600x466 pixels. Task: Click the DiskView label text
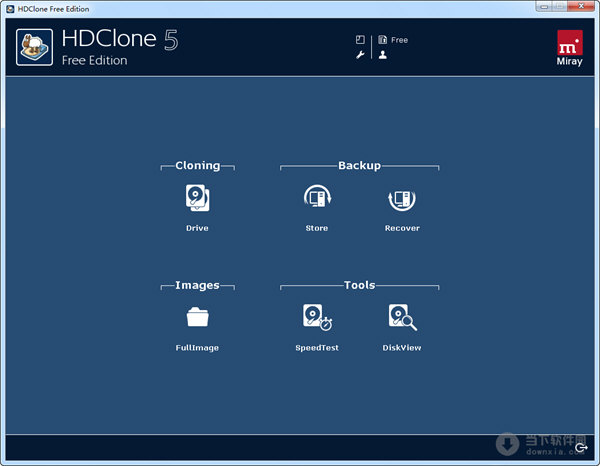[402, 348]
